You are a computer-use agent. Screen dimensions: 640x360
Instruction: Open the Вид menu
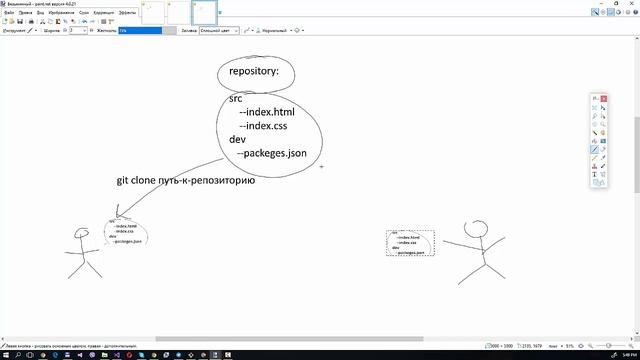pyautogui.click(x=40, y=13)
